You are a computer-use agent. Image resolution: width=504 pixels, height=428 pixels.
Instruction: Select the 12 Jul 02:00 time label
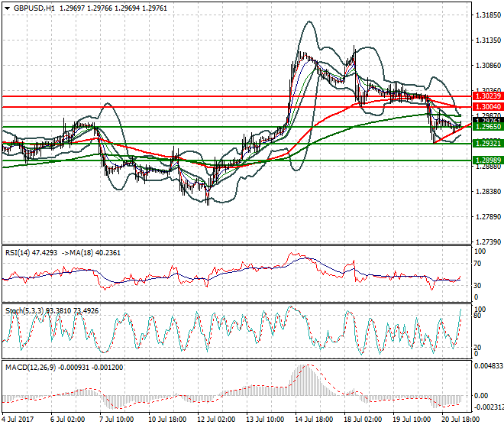coord(216,420)
